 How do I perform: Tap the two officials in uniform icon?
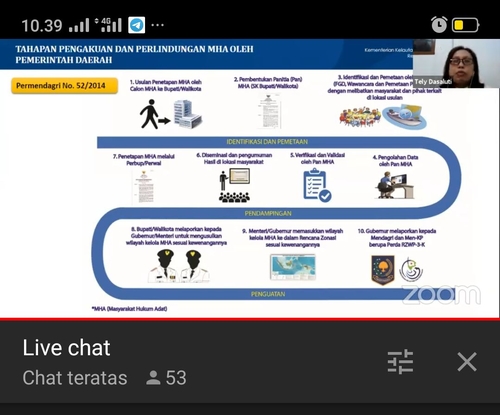pyautogui.click(x=179, y=266)
